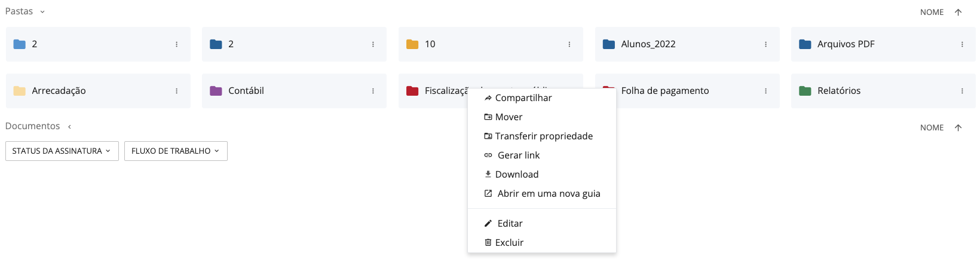Open the more options menu for folder 10
The image size is (980, 262).
click(569, 44)
